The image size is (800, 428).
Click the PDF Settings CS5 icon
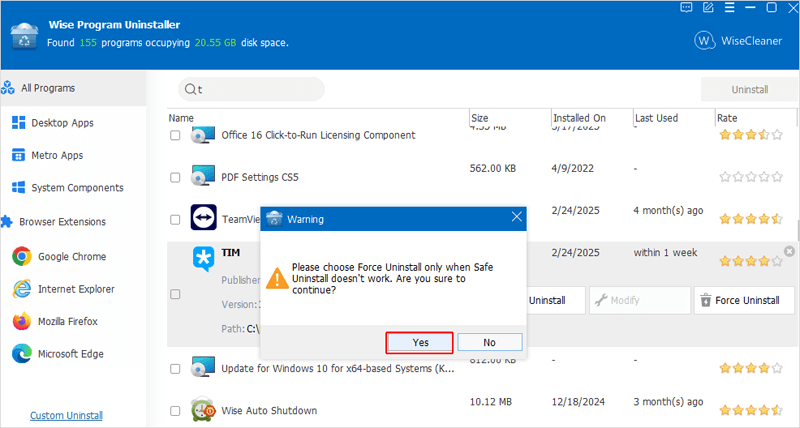[x=203, y=176]
